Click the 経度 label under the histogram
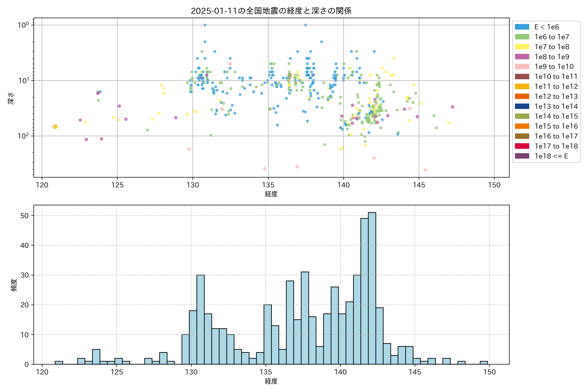The image size is (588, 392). [271, 381]
